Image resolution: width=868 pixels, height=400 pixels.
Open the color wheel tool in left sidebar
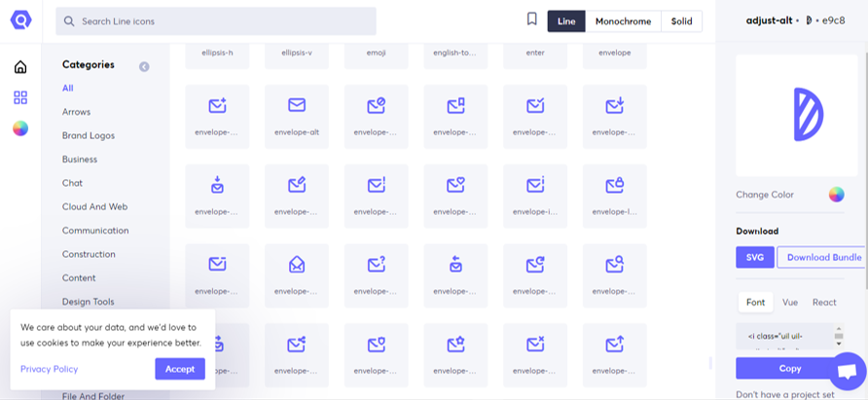(20, 128)
